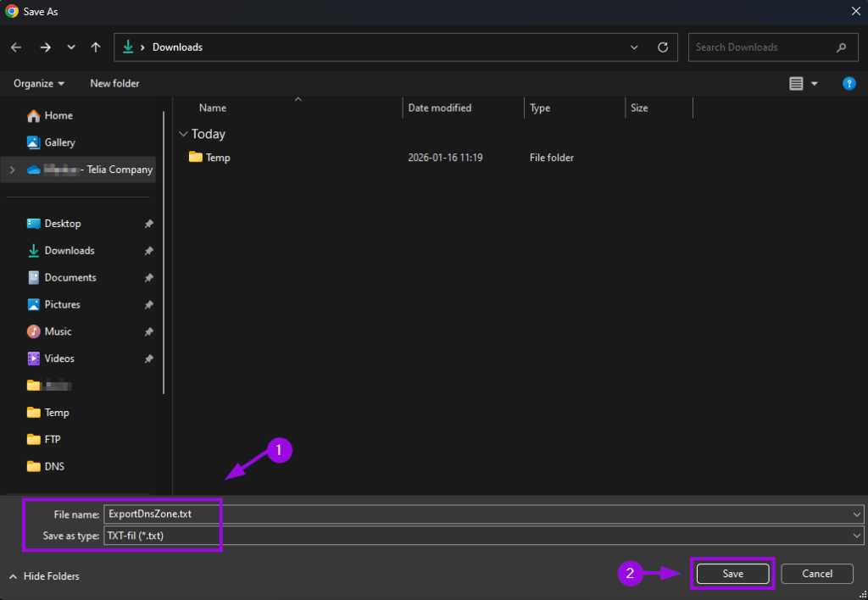This screenshot has height=600, width=868.
Task: Click Hide Folders to collapse pane
Action: [44, 576]
